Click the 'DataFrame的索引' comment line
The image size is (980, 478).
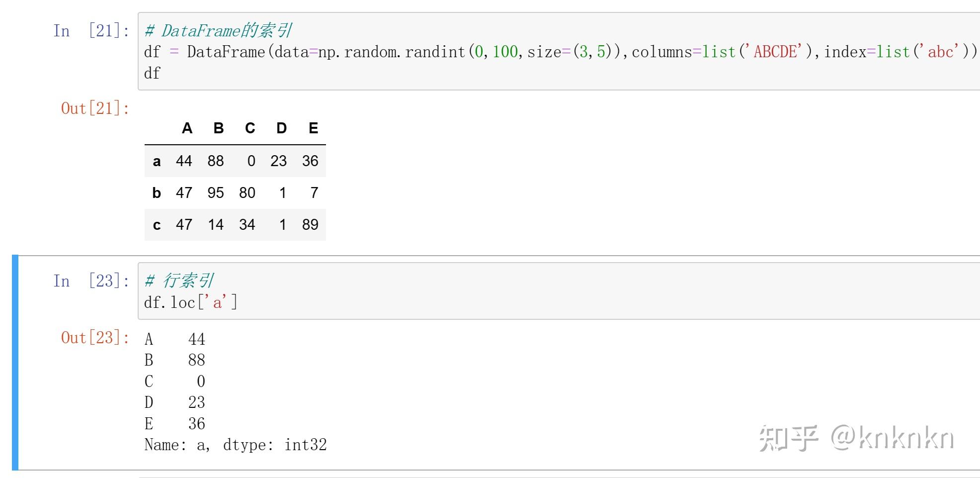pos(218,31)
